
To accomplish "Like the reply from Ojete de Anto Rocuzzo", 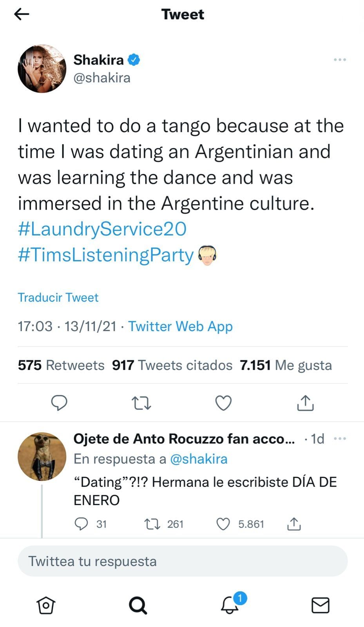I will tap(224, 524).
